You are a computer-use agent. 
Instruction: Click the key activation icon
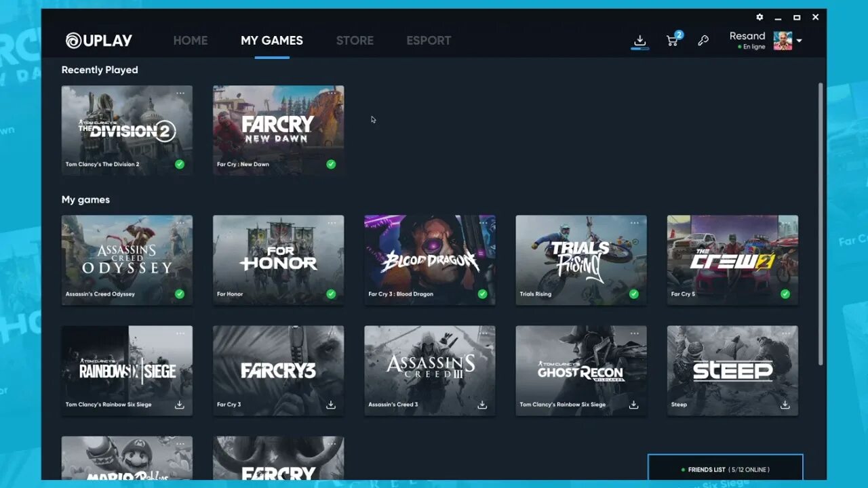[703, 41]
